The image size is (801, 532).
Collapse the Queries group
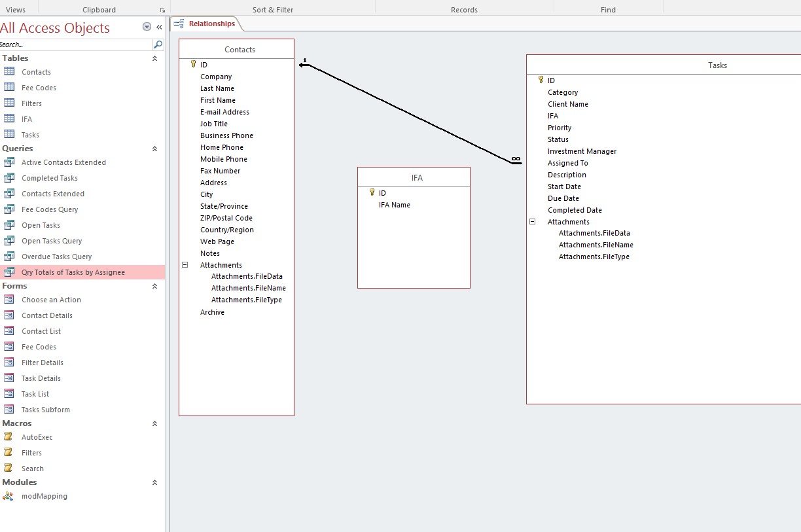pyautogui.click(x=155, y=149)
